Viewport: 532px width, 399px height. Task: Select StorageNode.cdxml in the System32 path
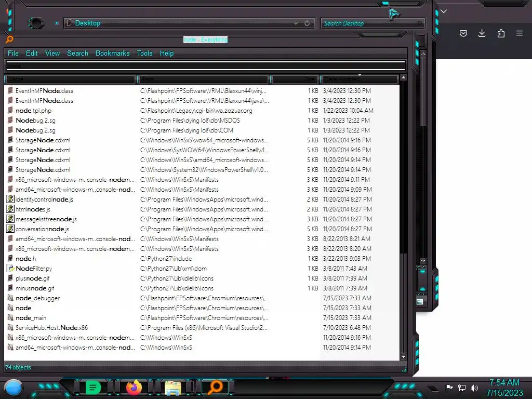43,170
